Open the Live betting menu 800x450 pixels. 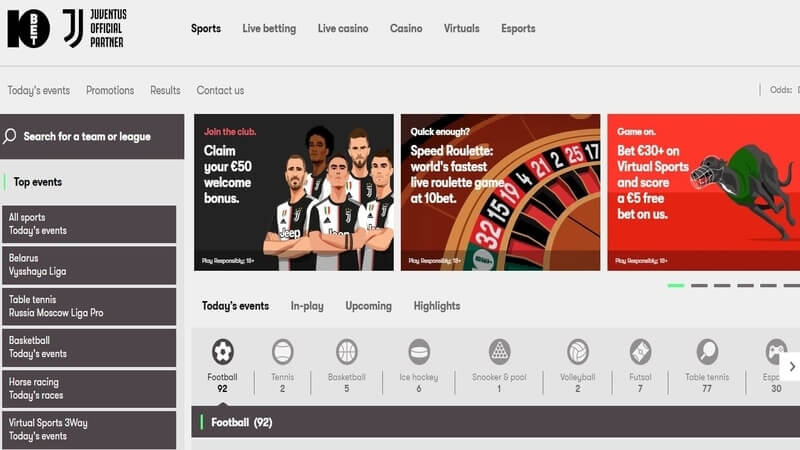click(269, 29)
